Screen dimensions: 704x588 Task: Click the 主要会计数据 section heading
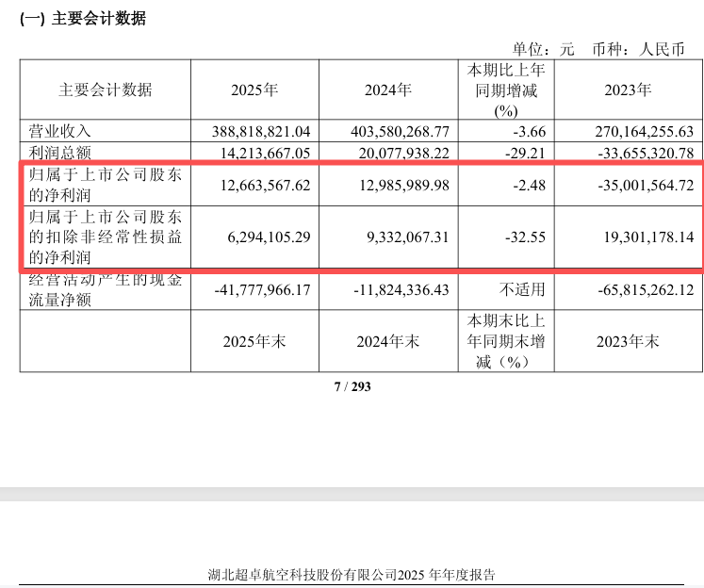click(83, 19)
